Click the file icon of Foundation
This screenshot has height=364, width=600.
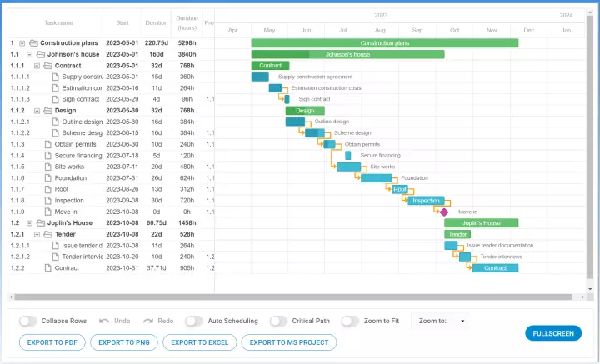(47, 178)
